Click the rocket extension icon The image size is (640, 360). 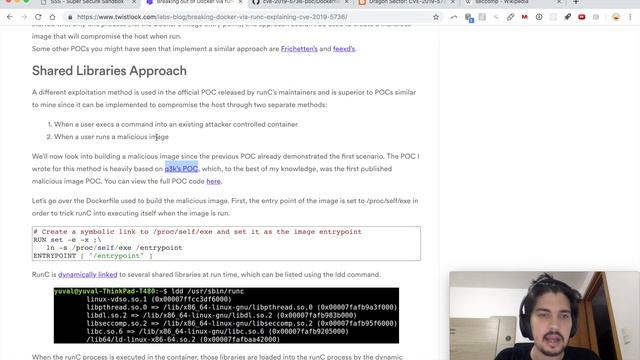point(567,17)
